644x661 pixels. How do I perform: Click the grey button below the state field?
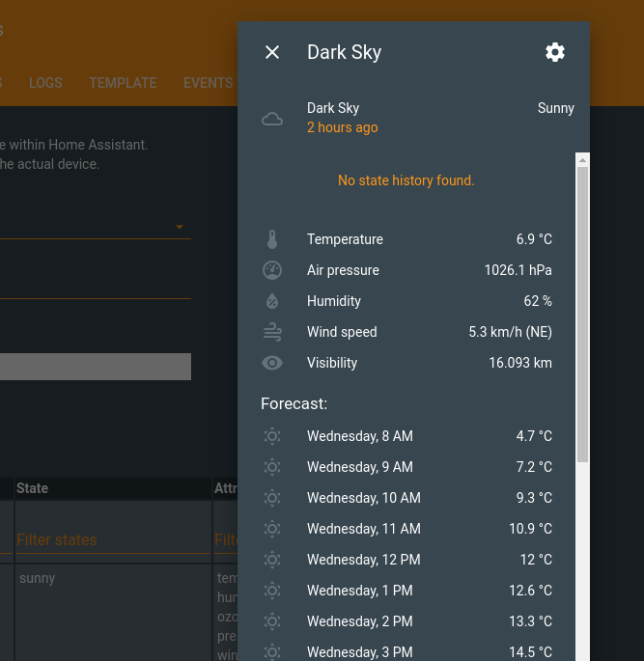96,367
